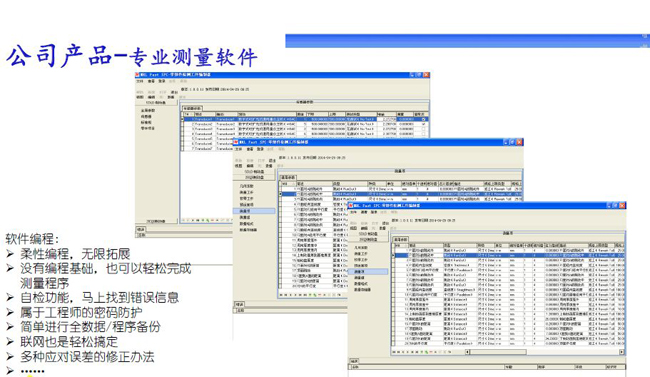Check the empty checkbox on the Transducer3 row
This screenshot has width=650, height=377.
(423, 129)
